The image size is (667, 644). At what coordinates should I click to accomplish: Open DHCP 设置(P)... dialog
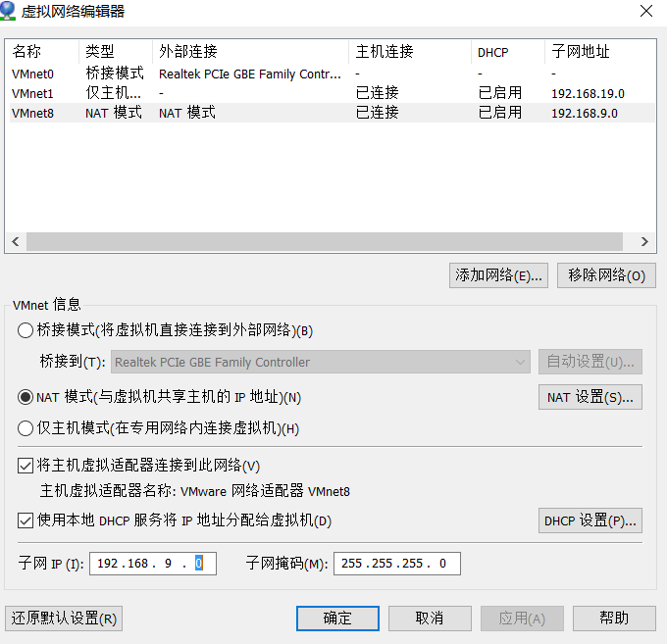[x=590, y=520]
